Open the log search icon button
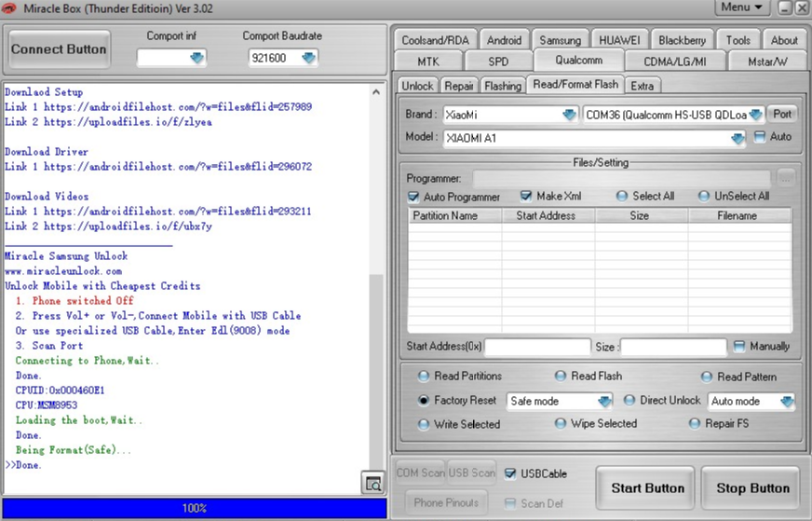Screen dimensions: 812x521 (372, 483)
